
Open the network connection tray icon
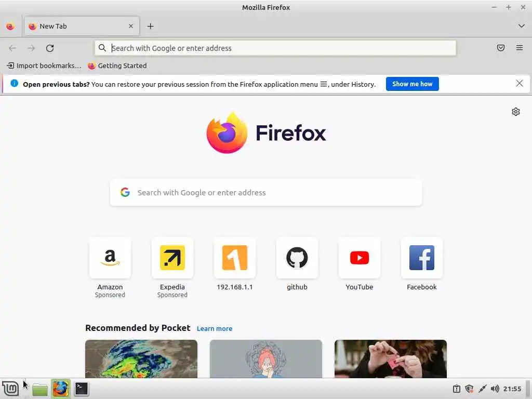tap(482, 389)
